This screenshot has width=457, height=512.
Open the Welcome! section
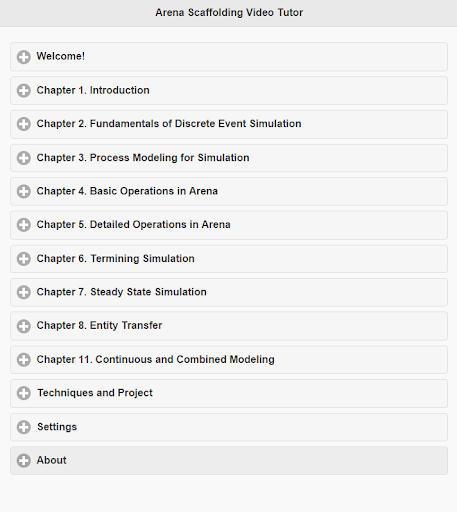pos(229,57)
